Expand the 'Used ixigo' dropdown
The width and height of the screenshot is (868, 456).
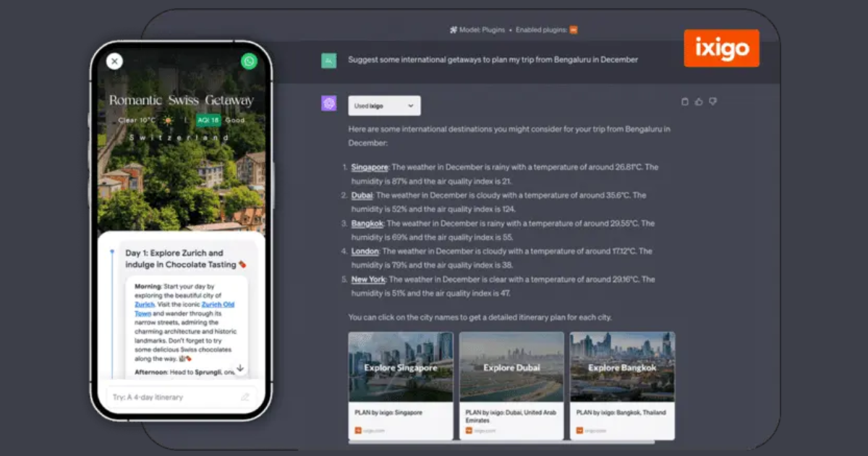[x=384, y=106]
